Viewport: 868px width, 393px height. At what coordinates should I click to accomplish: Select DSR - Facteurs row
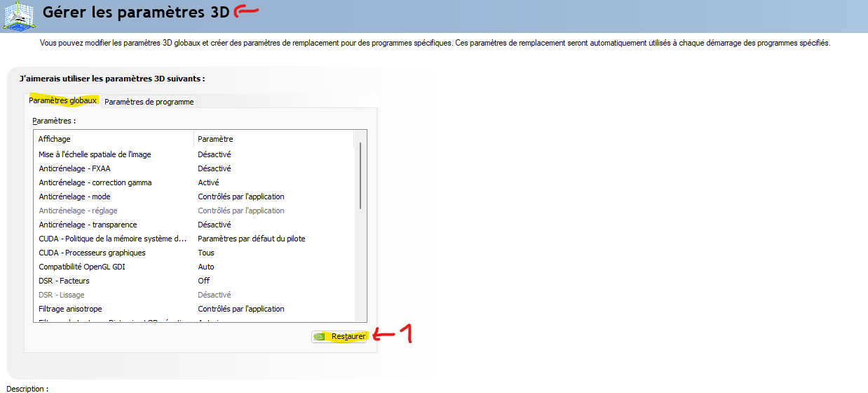(x=194, y=281)
